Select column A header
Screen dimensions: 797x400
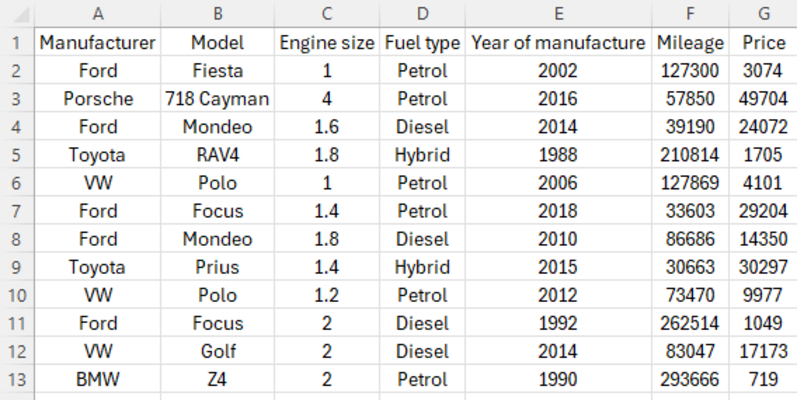coord(98,14)
